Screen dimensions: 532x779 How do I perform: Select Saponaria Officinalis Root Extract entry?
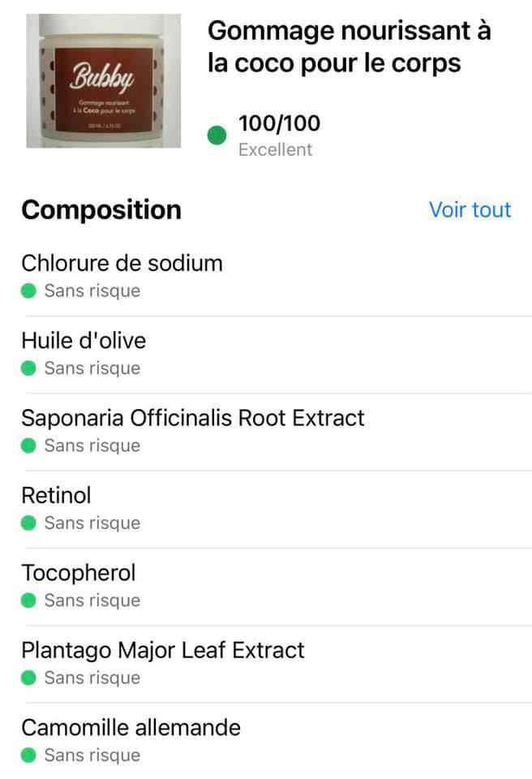(x=193, y=418)
